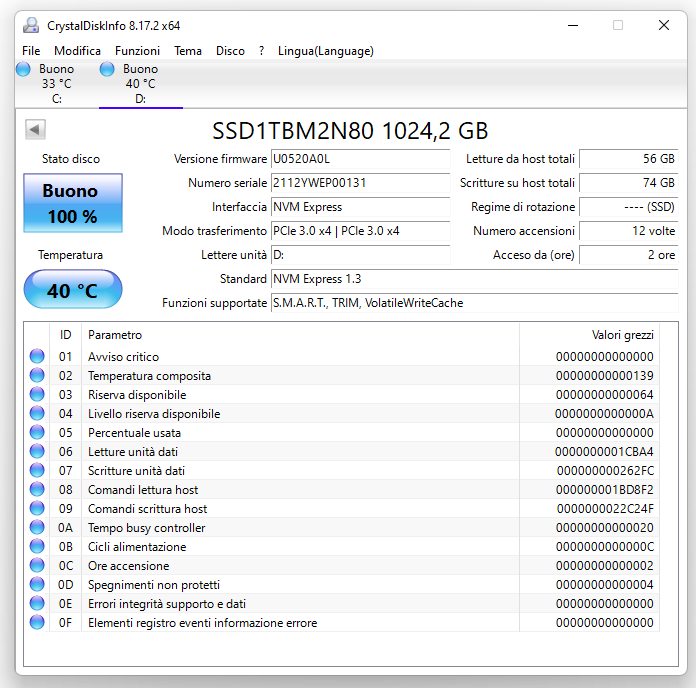The image size is (696, 688).
Task: Open the Tema menu
Action: [x=188, y=51]
